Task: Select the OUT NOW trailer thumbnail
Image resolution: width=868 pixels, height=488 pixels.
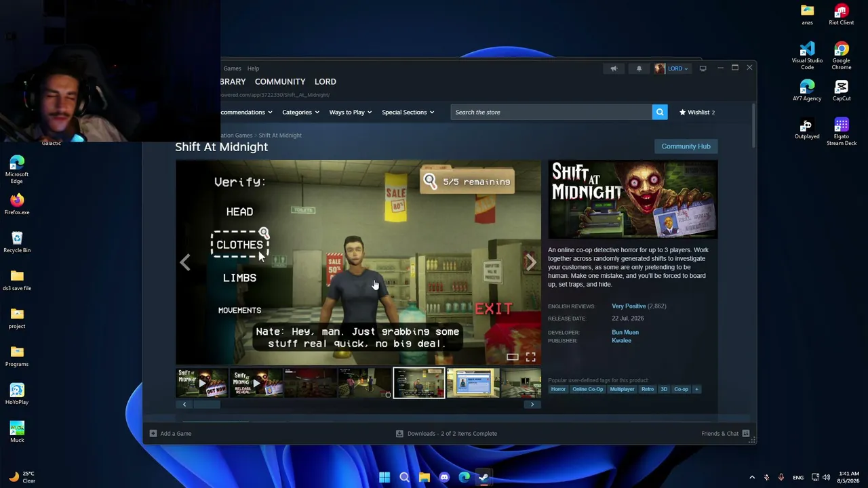Action: click(x=202, y=383)
